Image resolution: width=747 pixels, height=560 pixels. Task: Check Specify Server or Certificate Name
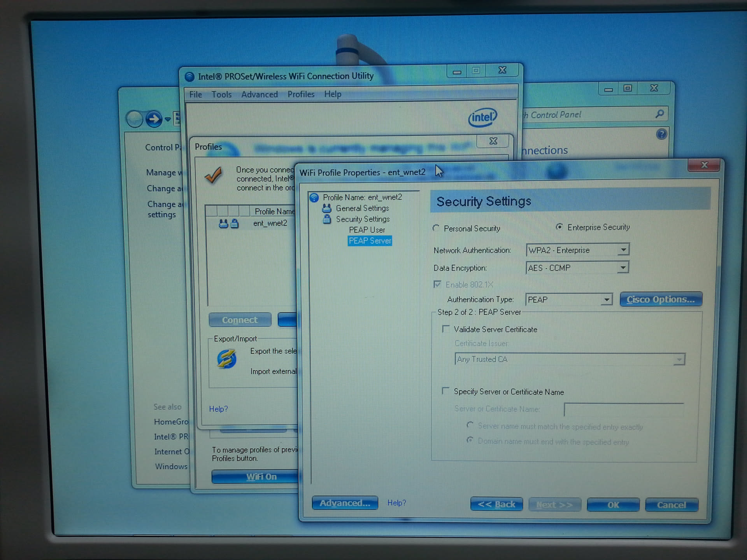446,391
